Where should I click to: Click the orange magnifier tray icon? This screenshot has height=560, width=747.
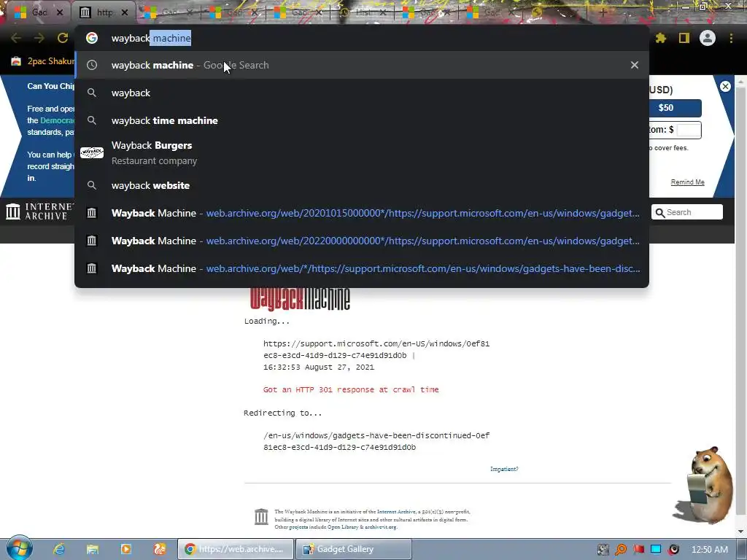[620, 550]
